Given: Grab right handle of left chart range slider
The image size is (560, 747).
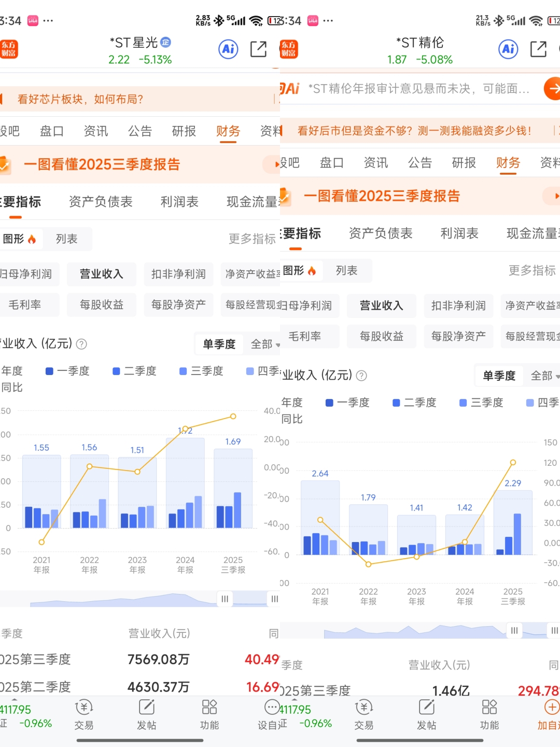Looking at the screenshot, I should tap(274, 599).
